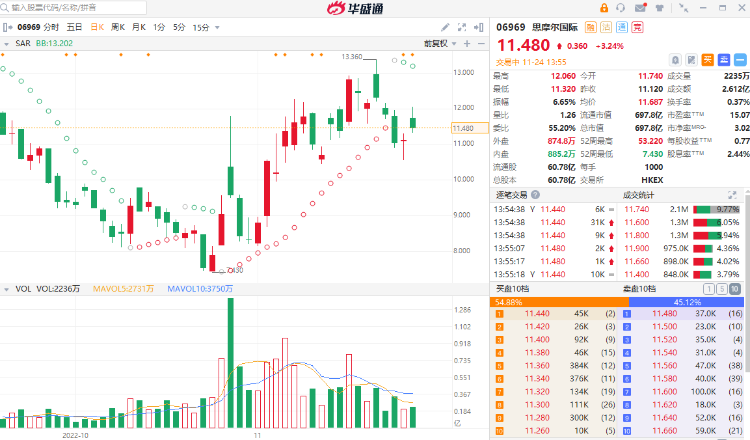Click the blue 卖 sell icon

(724, 59)
